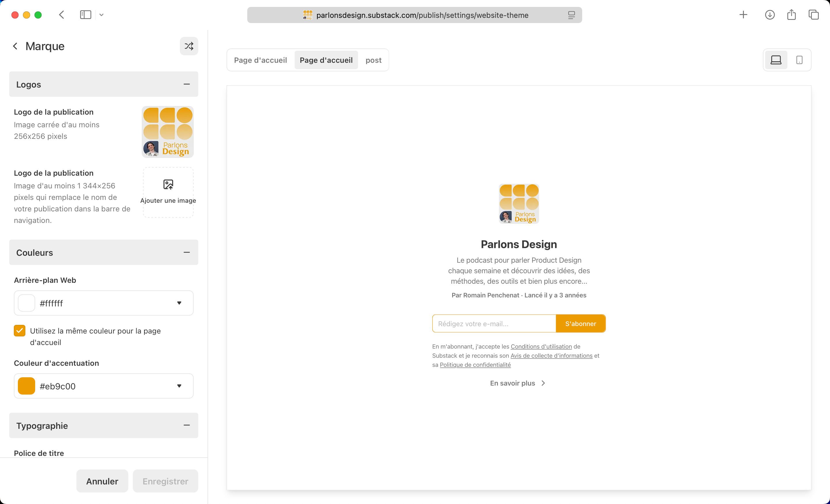Show Safari tab overview
Image resolution: width=830 pixels, height=504 pixels.
click(x=814, y=15)
